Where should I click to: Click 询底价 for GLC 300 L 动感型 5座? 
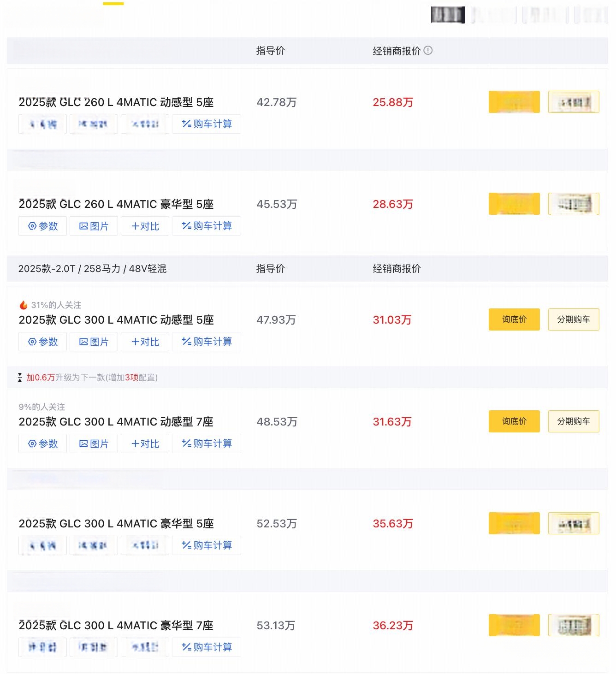point(514,319)
